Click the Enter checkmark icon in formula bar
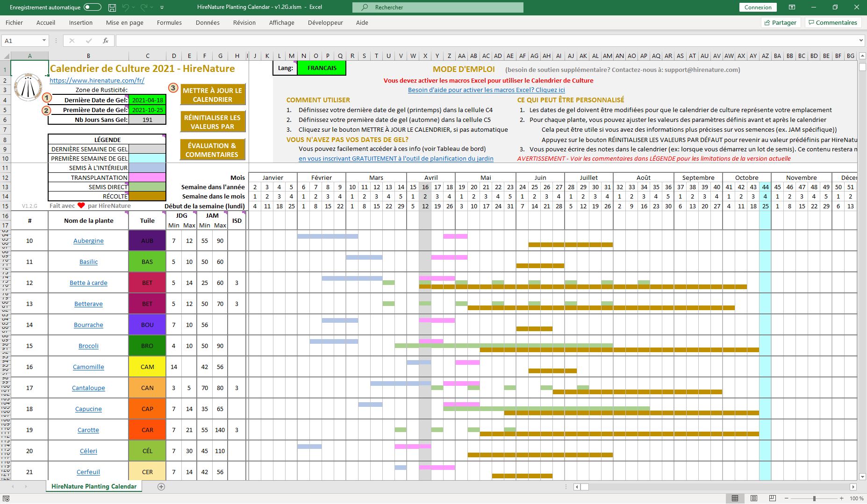Viewport: 867px width, 504px height. (89, 41)
